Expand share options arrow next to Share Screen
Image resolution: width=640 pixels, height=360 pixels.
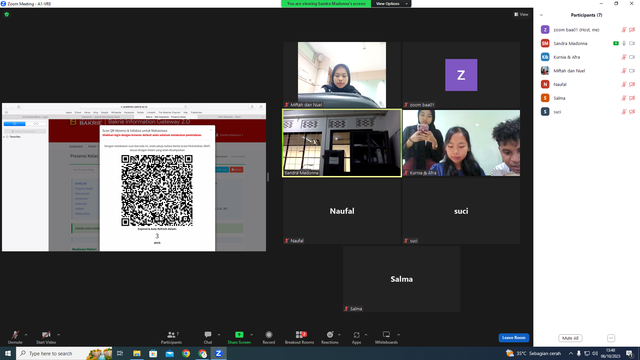pos(251,335)
